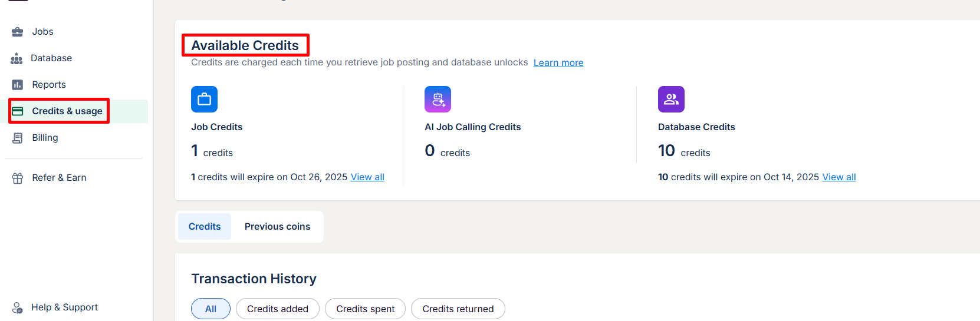Open the Learn more link
Image resolution: width=980 pixels, height=321 pixels.
(558, 63)
